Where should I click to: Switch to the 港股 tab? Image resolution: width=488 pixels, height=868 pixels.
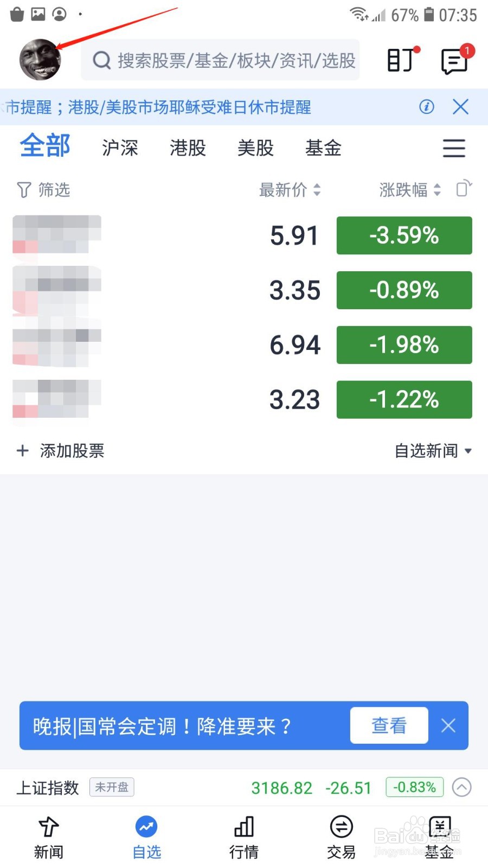[188, 148]
